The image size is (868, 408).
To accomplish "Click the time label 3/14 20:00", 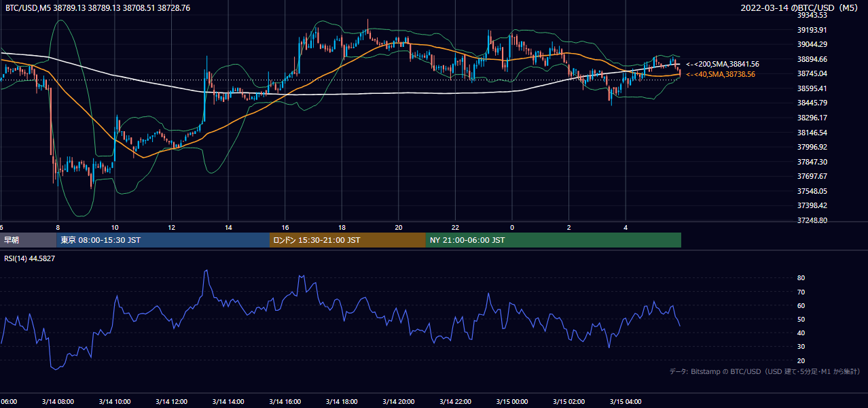I will click(x=398, y=402).
